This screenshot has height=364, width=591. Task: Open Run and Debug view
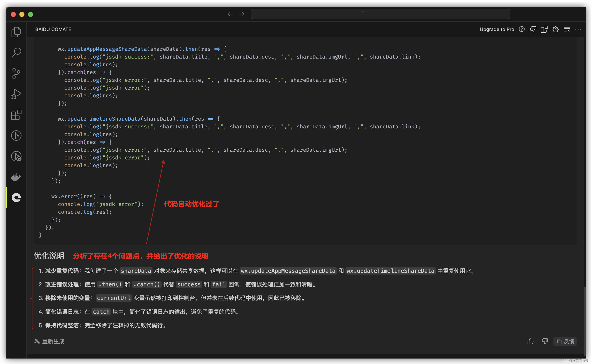(x=16, y=94)
